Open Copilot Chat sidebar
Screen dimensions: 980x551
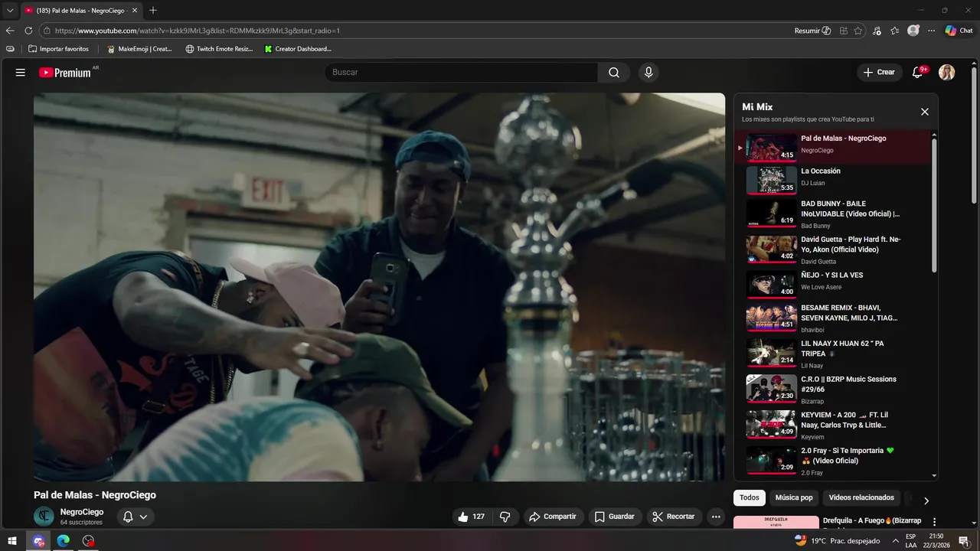coord(959,31)
